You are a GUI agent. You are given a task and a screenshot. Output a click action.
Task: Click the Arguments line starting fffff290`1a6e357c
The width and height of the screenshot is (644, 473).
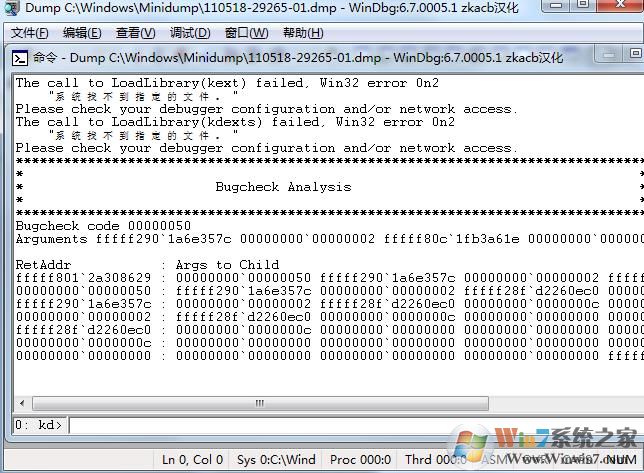coord(329,239)
